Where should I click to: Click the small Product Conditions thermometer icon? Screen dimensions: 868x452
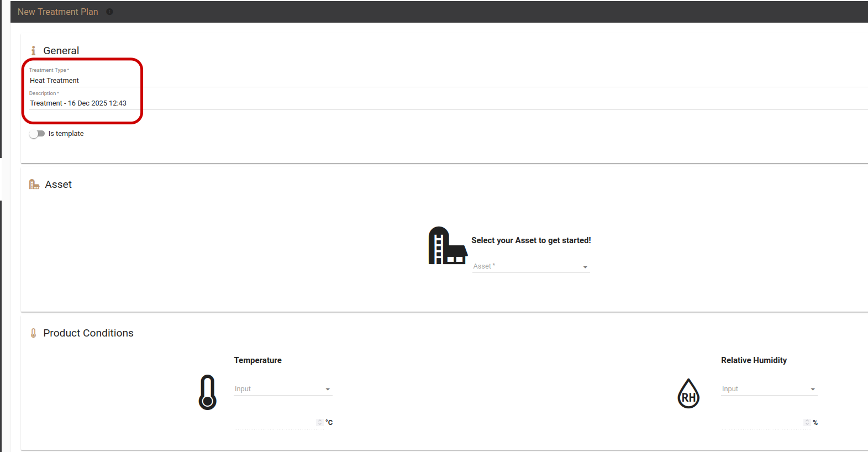click(x=34, y=333)
